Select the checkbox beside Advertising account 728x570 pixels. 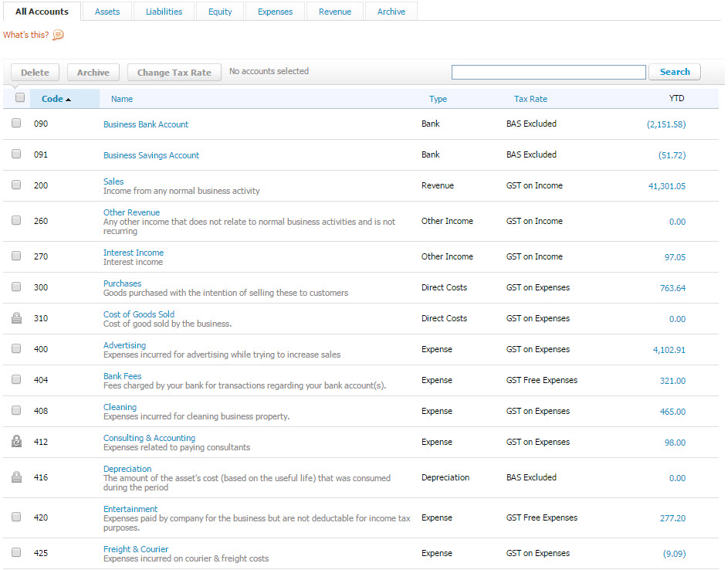16,349
